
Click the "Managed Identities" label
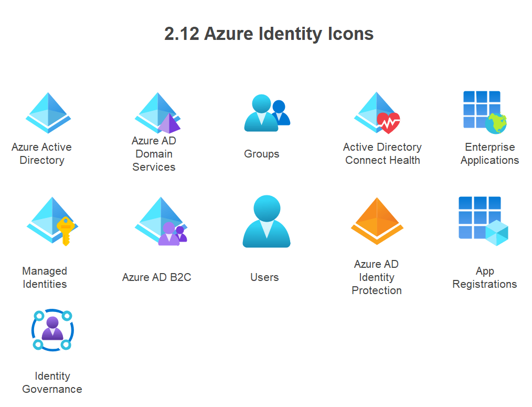pos(45,277)
